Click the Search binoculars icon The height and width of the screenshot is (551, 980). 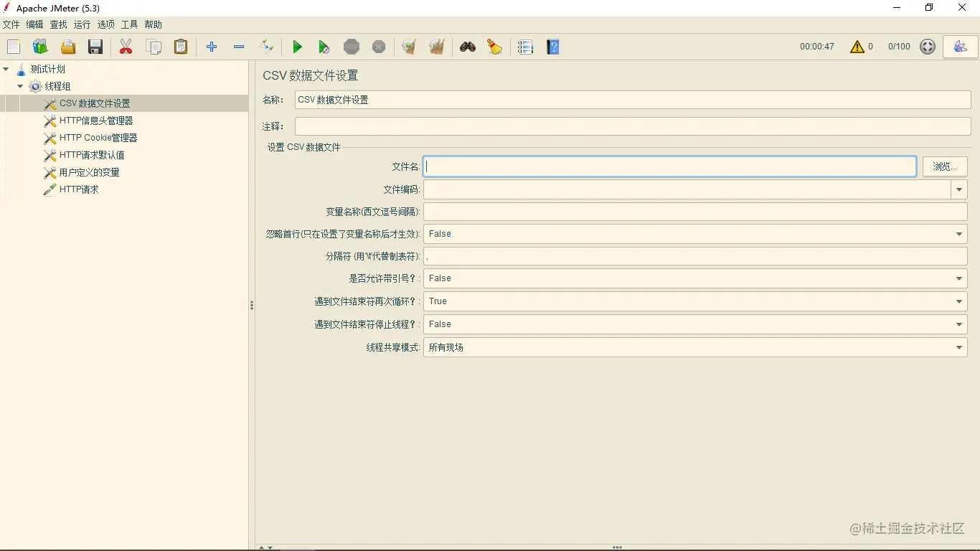click(467, 47)
